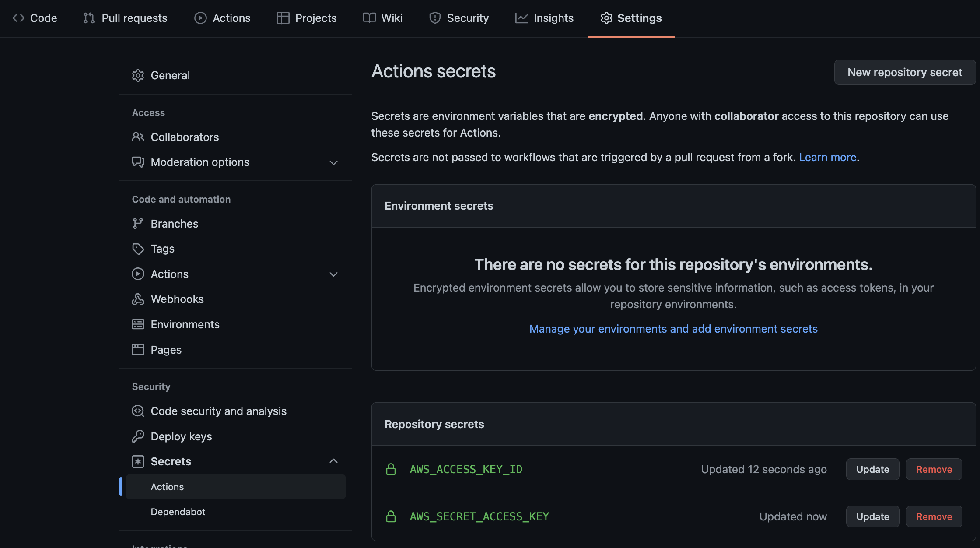980x548 pixels.
Task: Click the Tags label icon
Action: click(138, 249)
